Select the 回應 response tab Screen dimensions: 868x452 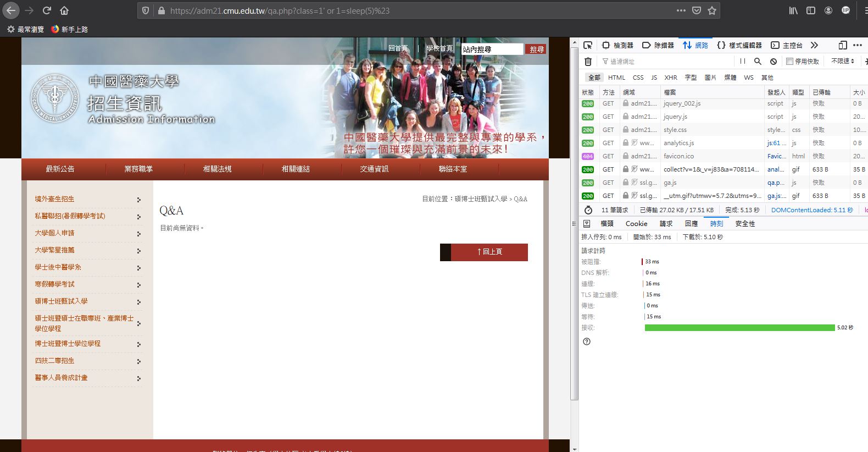[691, 224]
